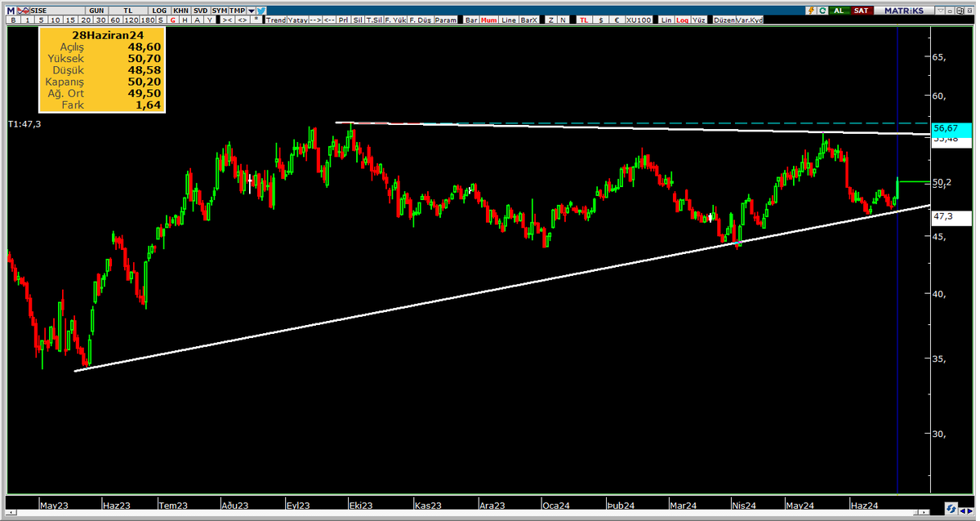Click the green C refresh icon
The height and width of the screenshot is (521, 980).
[x=823, y=11]
